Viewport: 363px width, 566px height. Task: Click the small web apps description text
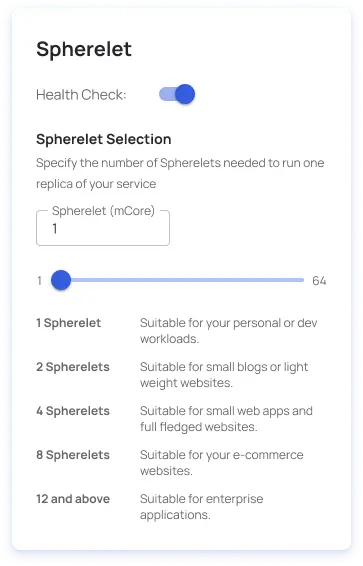[226, 419]
